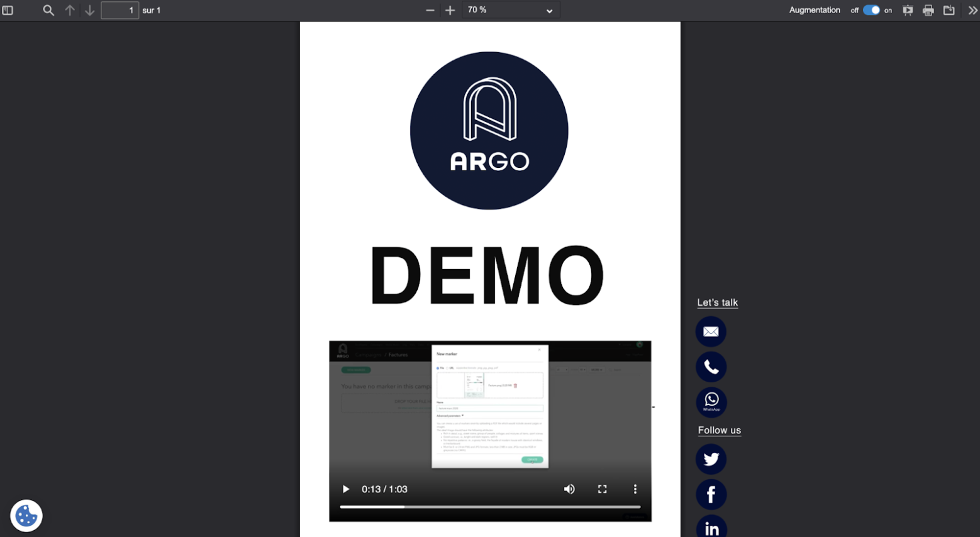Open the Facebook page icon
Screen dimensions: 980x537
pyautogui.click(x=711, y=494)
